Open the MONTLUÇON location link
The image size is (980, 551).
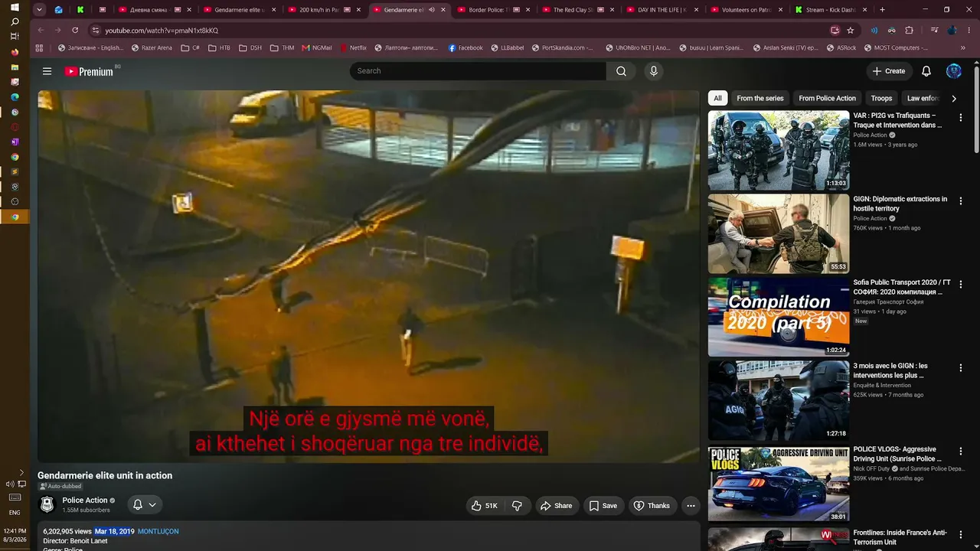pos(158,531)
